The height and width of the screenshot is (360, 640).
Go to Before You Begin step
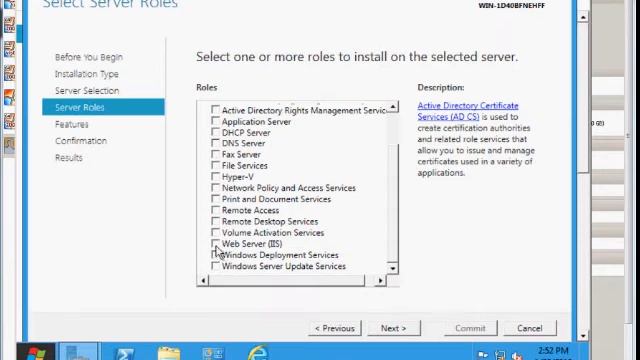tap(89, 57)
